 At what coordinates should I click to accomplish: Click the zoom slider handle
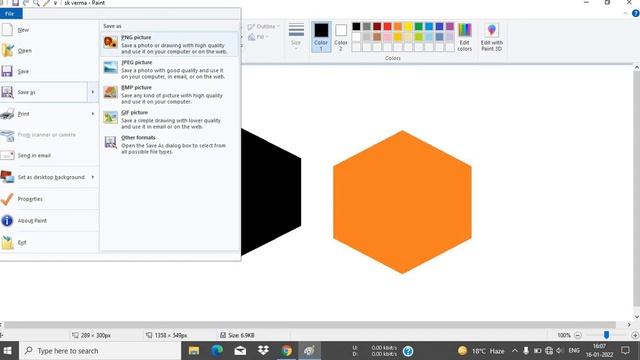(607, 335)
